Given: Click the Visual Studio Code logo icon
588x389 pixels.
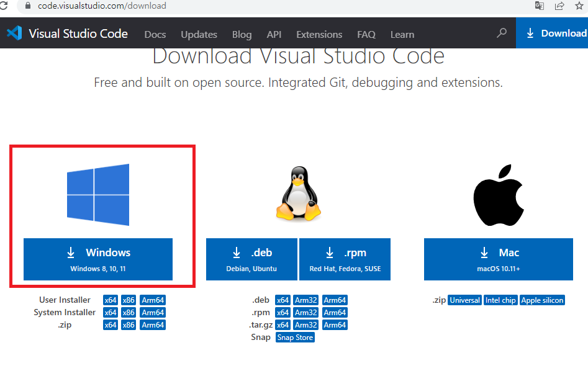Looking at the screenshot, I should click(14, 34).
